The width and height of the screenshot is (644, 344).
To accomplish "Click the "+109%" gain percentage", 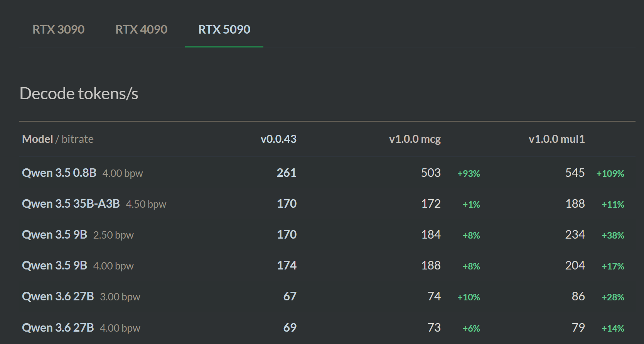I will pos(610,174).
